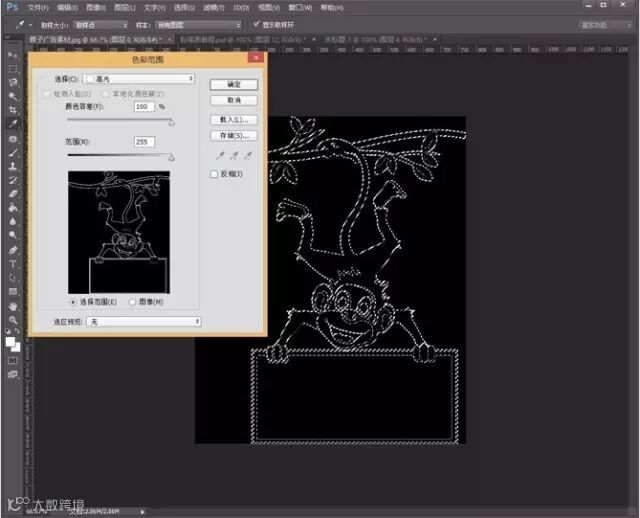The image size is (640, 518).
Task: Close the 色彩范围 dialog
Action: 256,58
